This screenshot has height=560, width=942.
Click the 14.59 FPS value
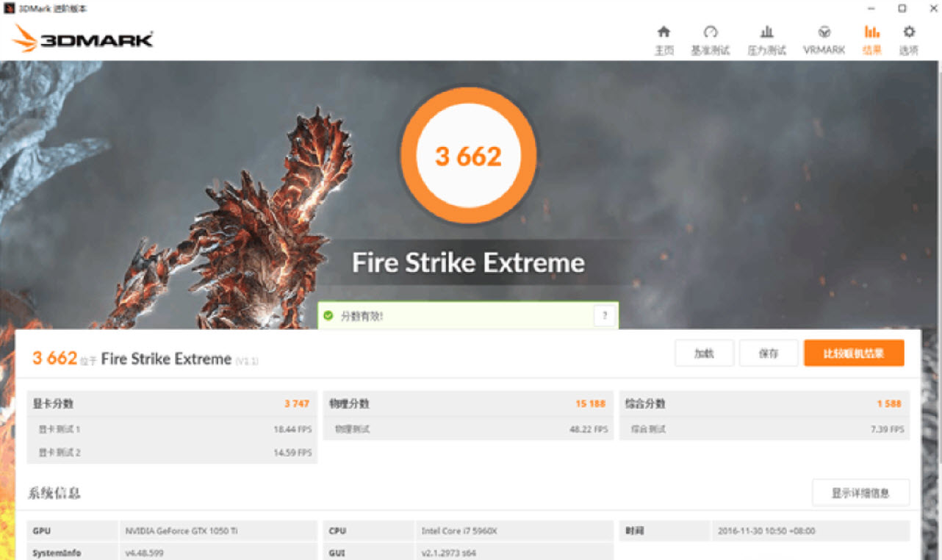pyautogui.click(x=292, y=453)
